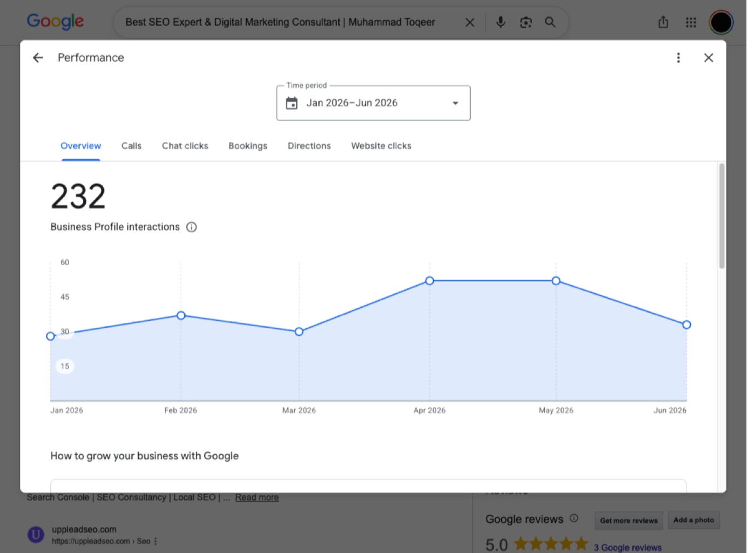Open the uppleadseo.com result link

pyautogui.click(x=84, y=530)
